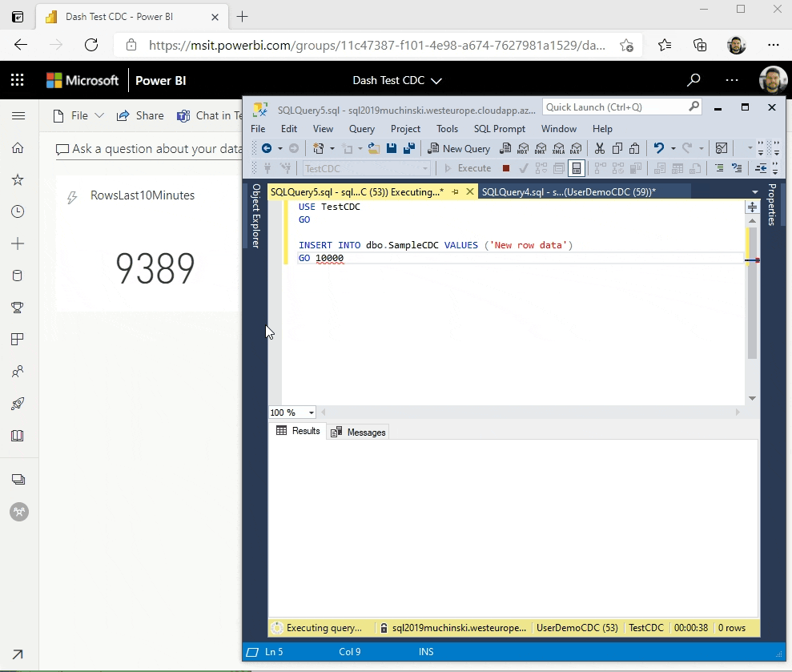This screenshot has height=672, width=792.
Task: Click the Quick Launch search field
Action: [x=613, y=107]
